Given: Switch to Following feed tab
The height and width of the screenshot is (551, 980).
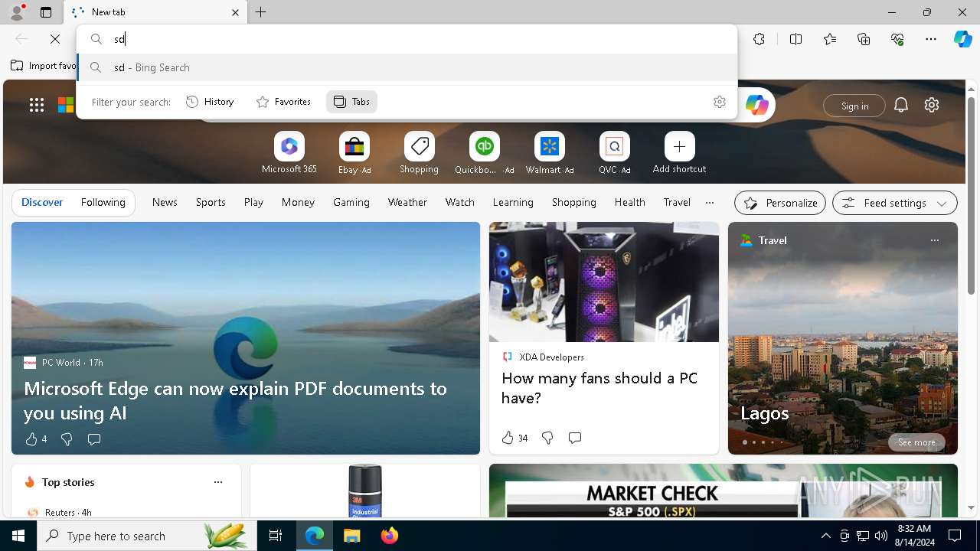Looking at the screenshot, I should pos(103,203).
